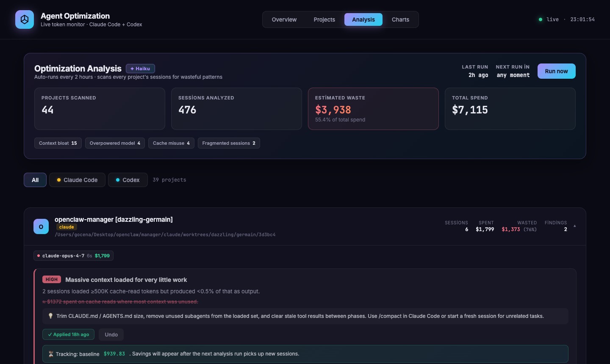Click the Undo button
The width and height of the screenshot is (610, 364).
[111, 334]
